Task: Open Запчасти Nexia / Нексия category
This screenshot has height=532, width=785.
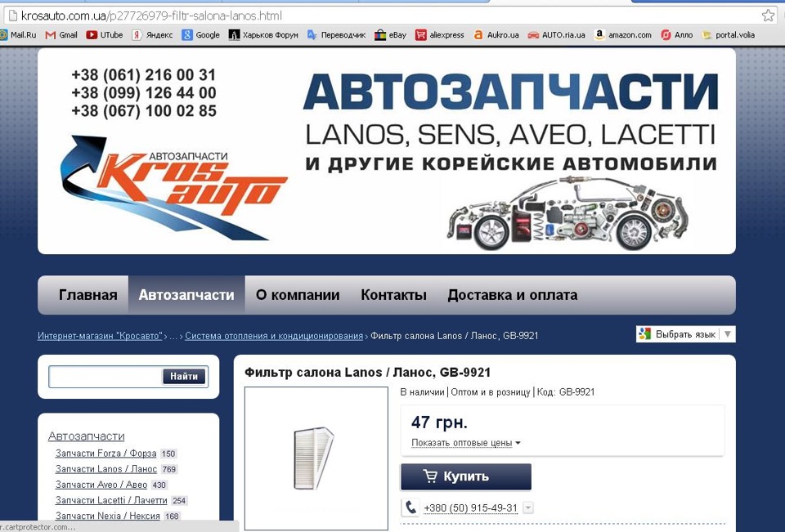Action: tap(108, 516)
